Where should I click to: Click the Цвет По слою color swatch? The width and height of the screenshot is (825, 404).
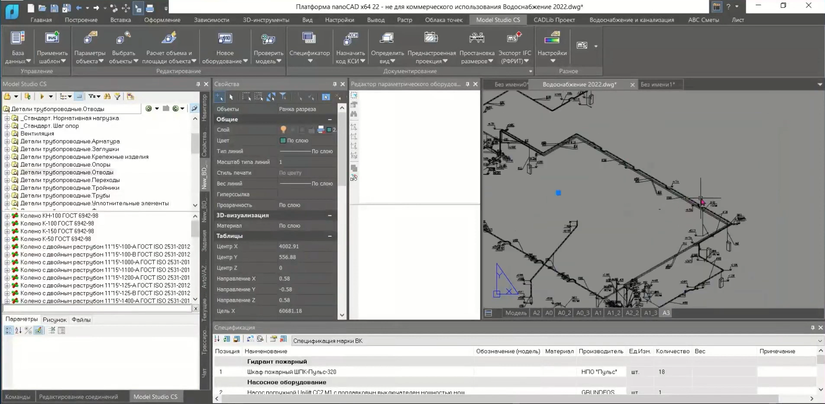(x=282, y=140)
